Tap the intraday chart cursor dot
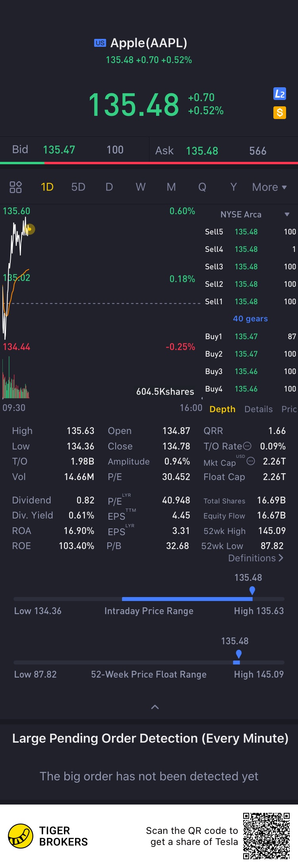The height and width of the screenshot is (868, 298). click(x=29, y=229)
